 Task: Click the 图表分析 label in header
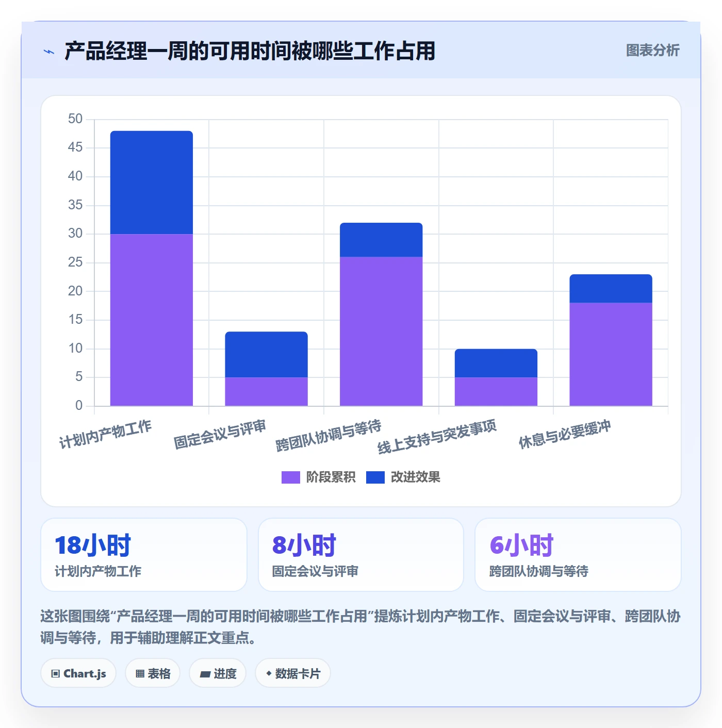pyautogui.click(x=652, y=51)
